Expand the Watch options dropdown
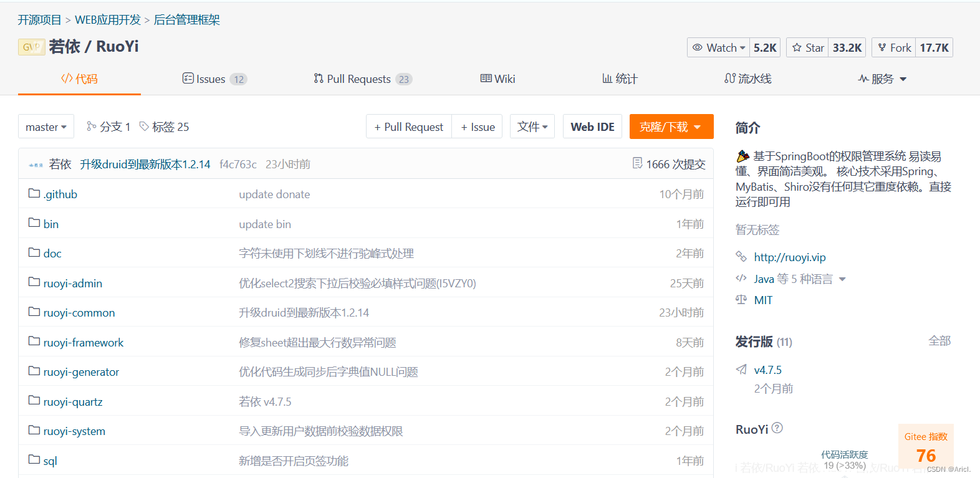The width and height of the screenshot is (980, 478). click(x=742, y=48)
